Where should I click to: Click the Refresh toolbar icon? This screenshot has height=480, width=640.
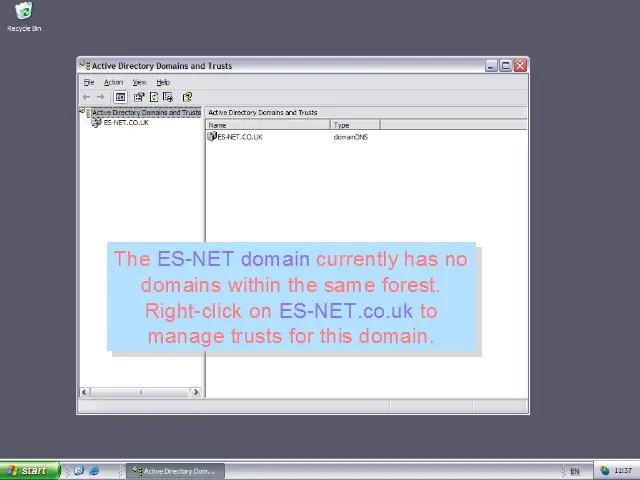tap(154, 97)
